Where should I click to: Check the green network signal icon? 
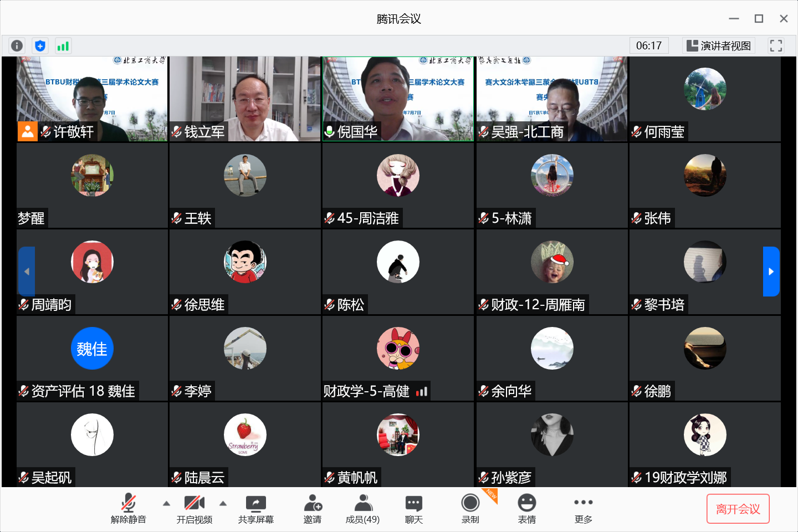(63, 45)
